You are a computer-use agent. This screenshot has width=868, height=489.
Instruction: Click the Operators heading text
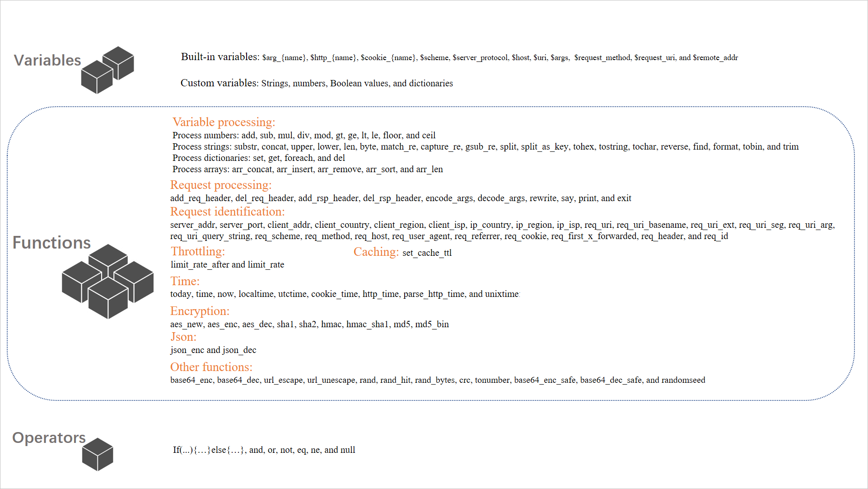pos(49,437)
